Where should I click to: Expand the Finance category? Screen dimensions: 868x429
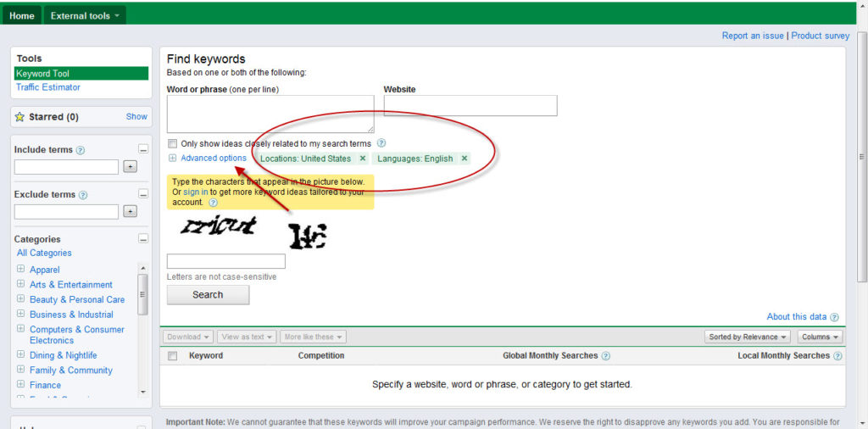tap(20, 385)
